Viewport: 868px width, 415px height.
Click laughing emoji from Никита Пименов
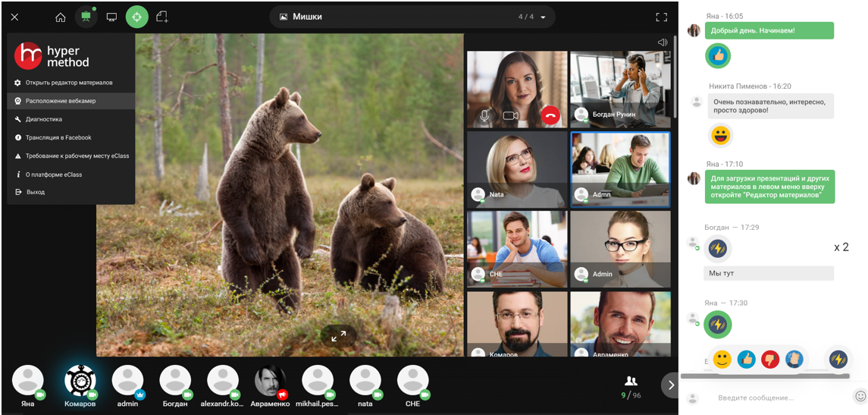pos(721,136)
